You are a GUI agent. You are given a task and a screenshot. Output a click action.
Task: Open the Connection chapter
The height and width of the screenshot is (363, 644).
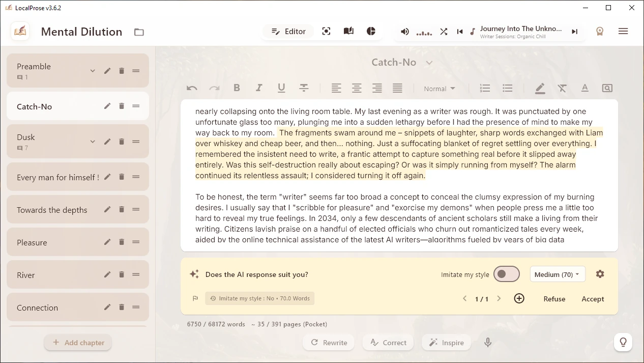coord(78,308)
